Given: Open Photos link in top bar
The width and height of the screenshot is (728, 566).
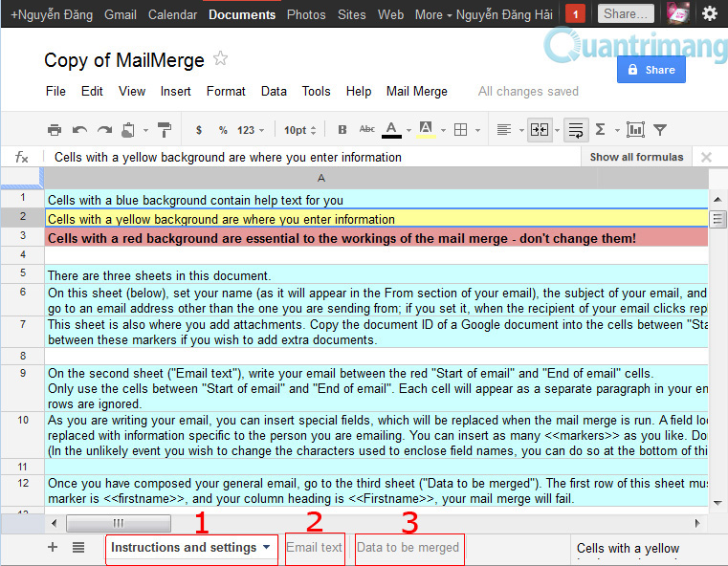Looking at the screenshot, I should click(306, 15).
